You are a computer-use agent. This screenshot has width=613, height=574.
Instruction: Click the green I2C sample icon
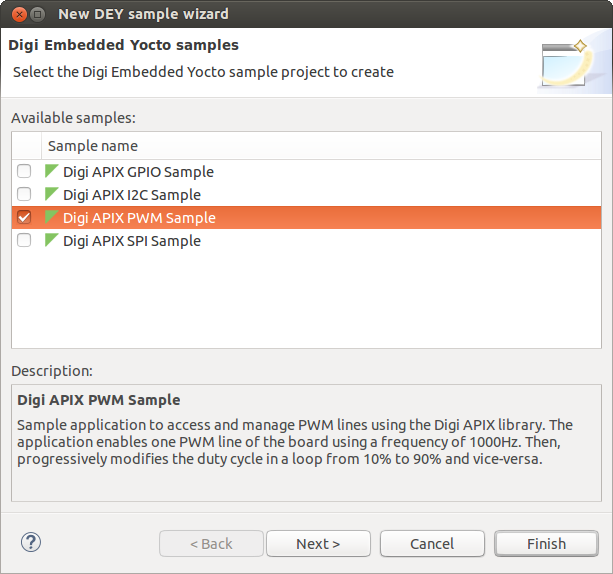click(x=52, y=194)
